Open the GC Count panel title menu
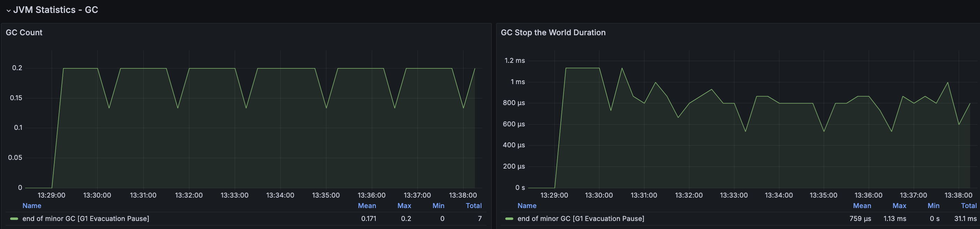The width and height of the screenshot is (980, 229). click(x=24, y=32)
